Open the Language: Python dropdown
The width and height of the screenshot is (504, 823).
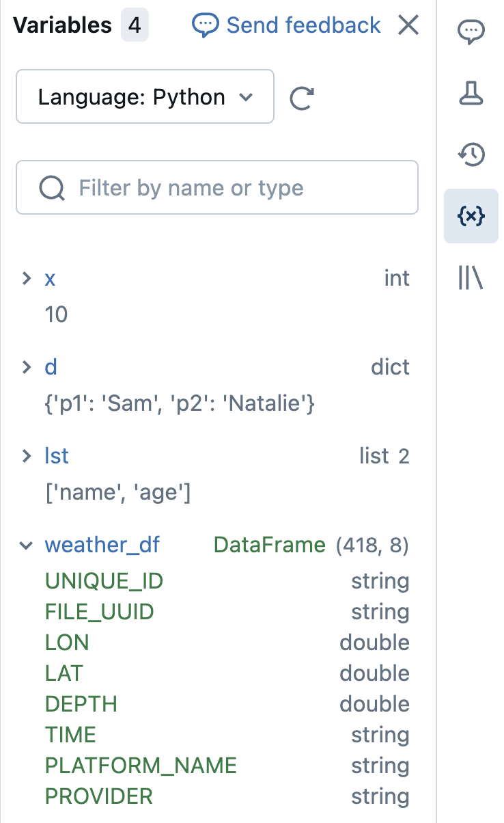pos(145,97)
